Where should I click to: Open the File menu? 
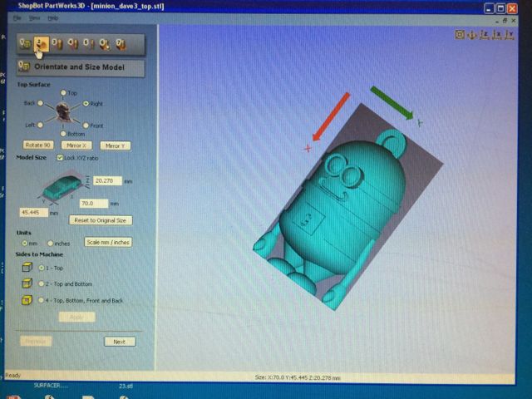[x=17, y=18]
